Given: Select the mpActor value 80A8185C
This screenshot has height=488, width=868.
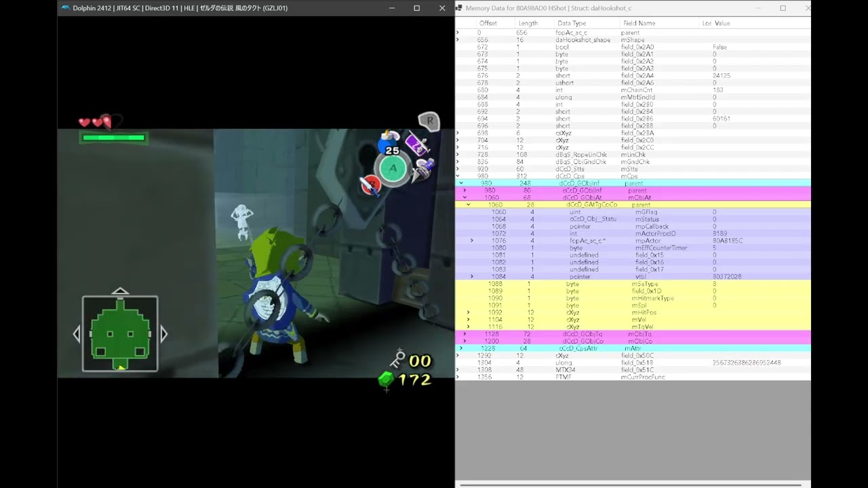Looking at the screenshot, I should 727,241.
